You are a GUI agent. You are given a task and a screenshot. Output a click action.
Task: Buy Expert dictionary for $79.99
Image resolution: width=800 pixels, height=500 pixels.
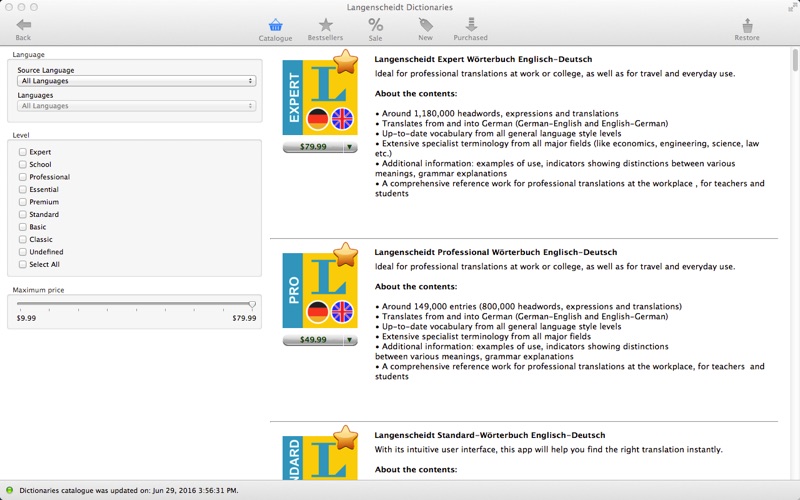tap(313, 147)
